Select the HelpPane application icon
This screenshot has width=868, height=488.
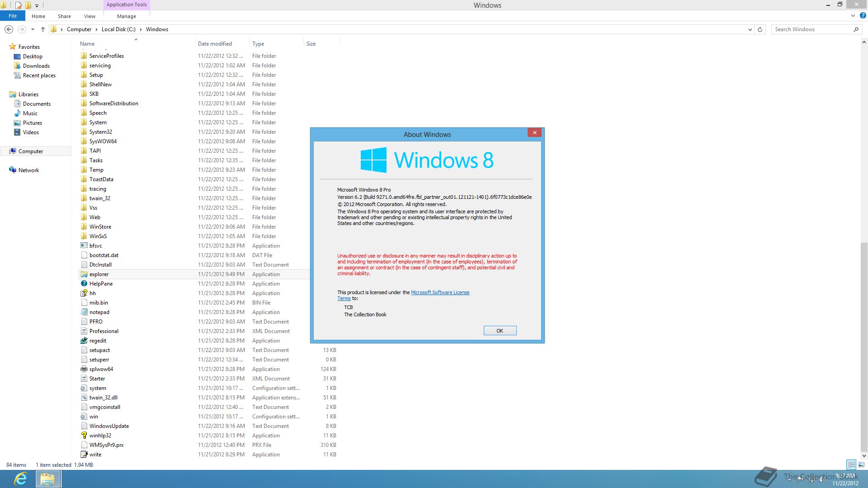coord(84,284)
